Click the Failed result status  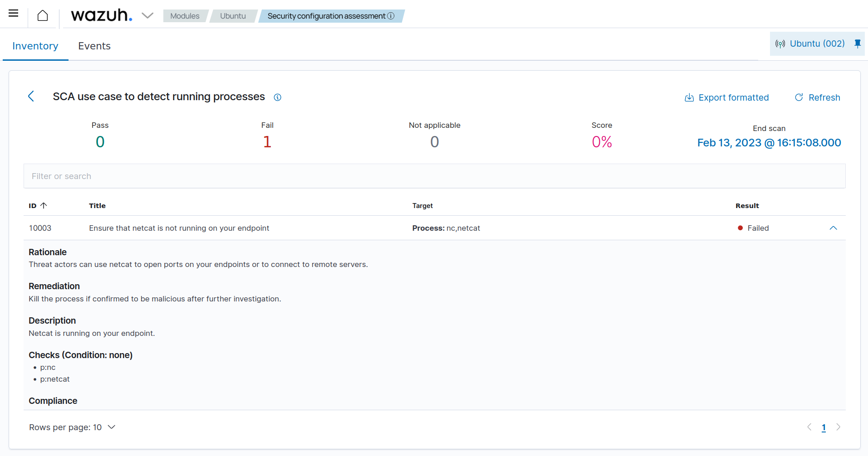click(753, 228)
